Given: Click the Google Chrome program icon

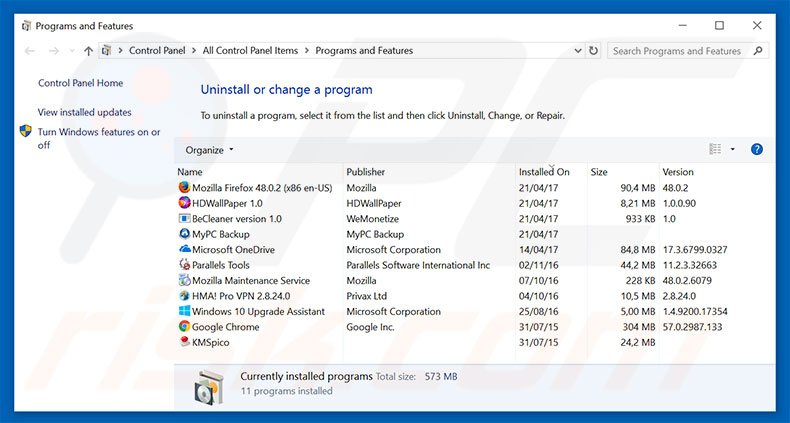Looking at the screenshot, I should [x=184, y=326].
